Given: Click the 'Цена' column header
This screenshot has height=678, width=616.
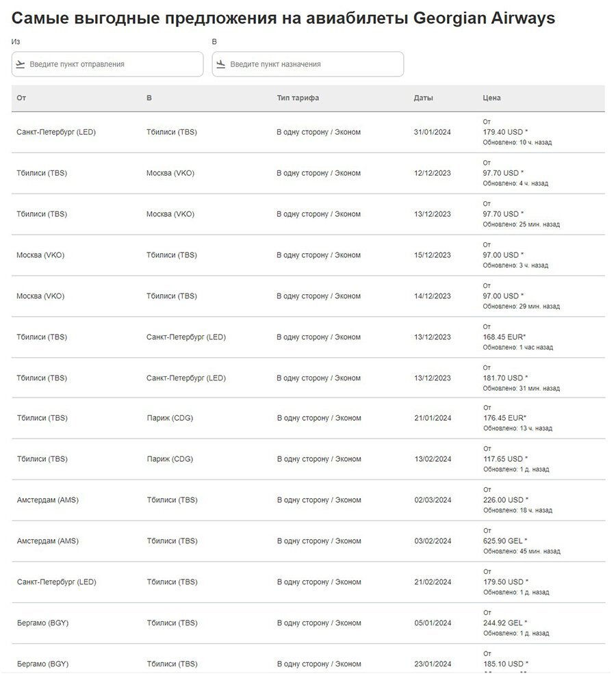Looking at the screenshot, I should click(x=491, y=98).
